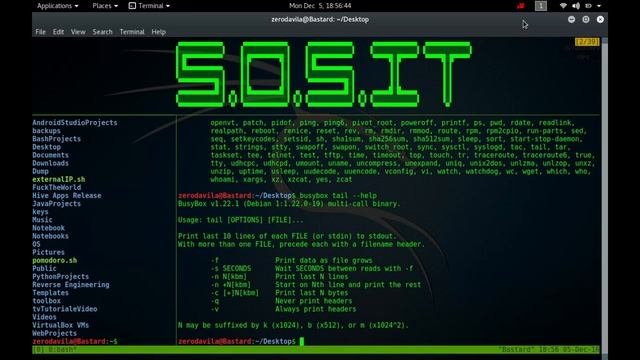Expand the system menu arrow

pyautogui.click(x=599, y=6)
